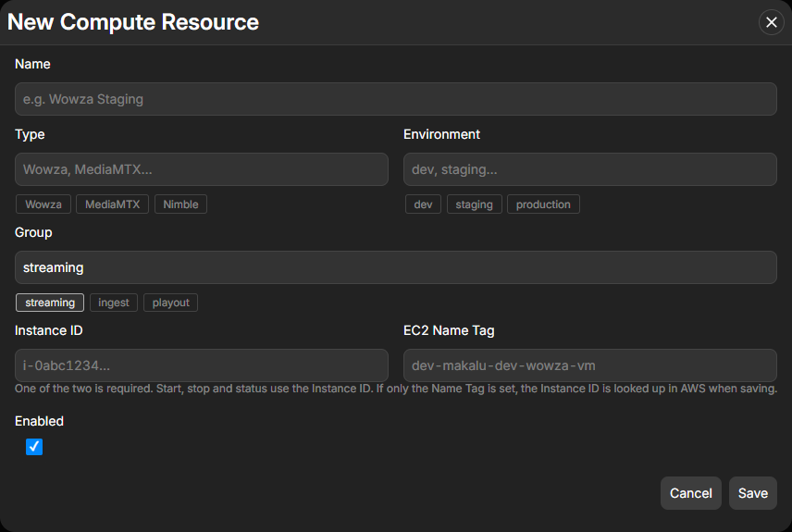792x532 pixels.
Task: Click the EC2 Name Tag label
Action: click(449, 330)
